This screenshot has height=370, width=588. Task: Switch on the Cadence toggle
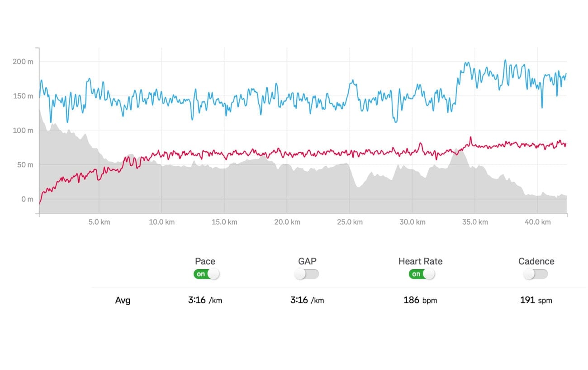[x=535, y=274]
